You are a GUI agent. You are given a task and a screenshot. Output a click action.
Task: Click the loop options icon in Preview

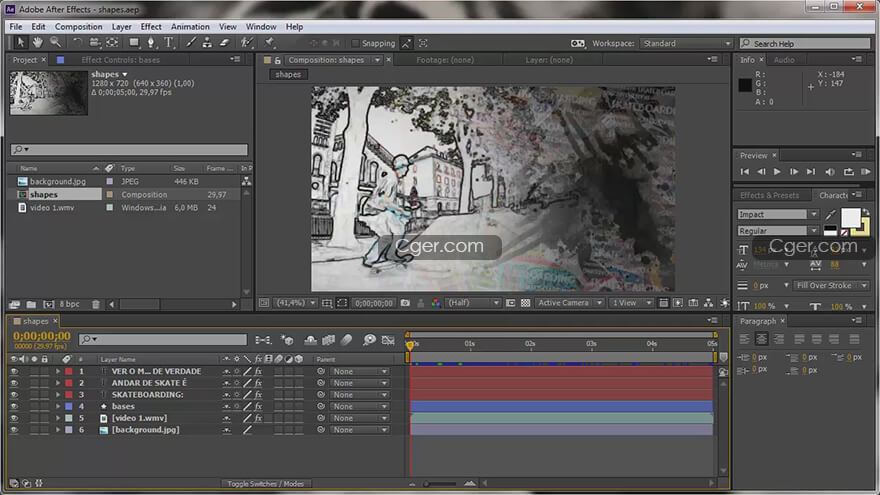tap(849, 172)
